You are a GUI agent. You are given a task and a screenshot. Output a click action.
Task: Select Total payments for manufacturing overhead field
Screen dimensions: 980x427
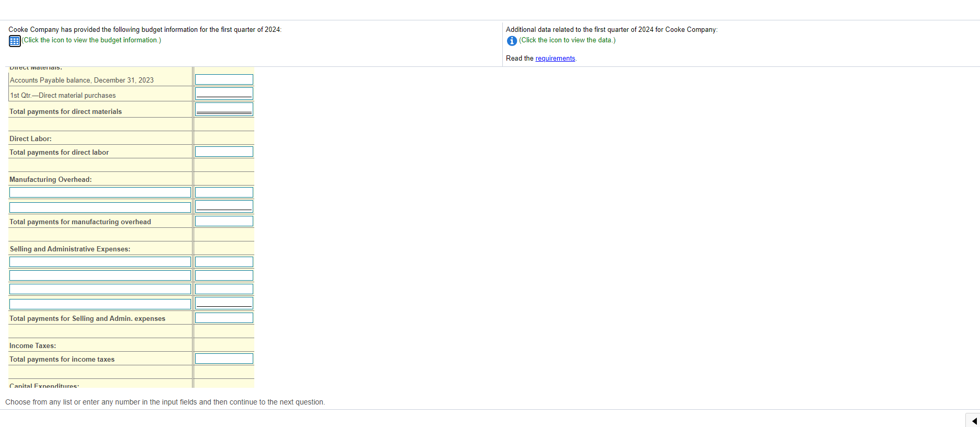(224, 221)
